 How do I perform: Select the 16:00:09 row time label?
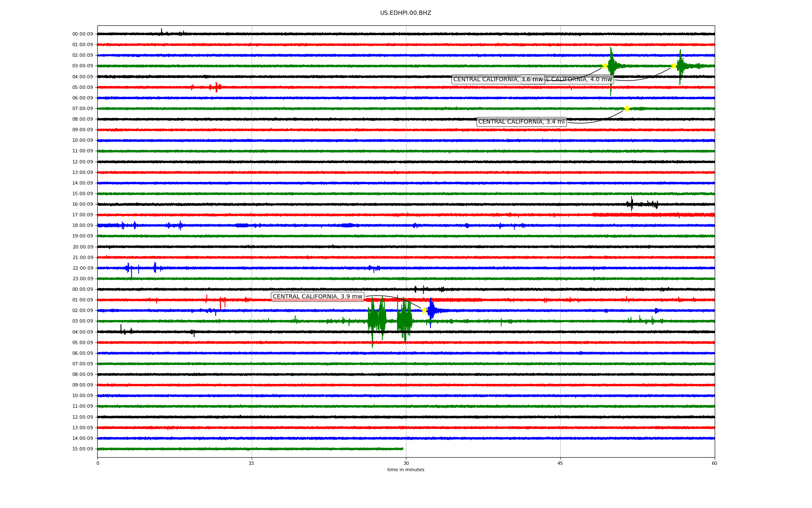(x=82, y=204)
